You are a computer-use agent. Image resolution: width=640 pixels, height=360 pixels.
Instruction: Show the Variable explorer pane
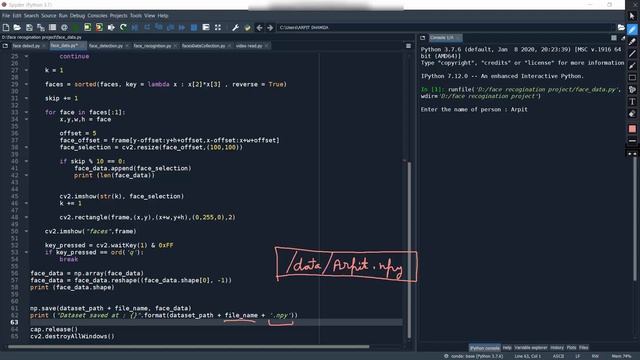pos(531,347)
